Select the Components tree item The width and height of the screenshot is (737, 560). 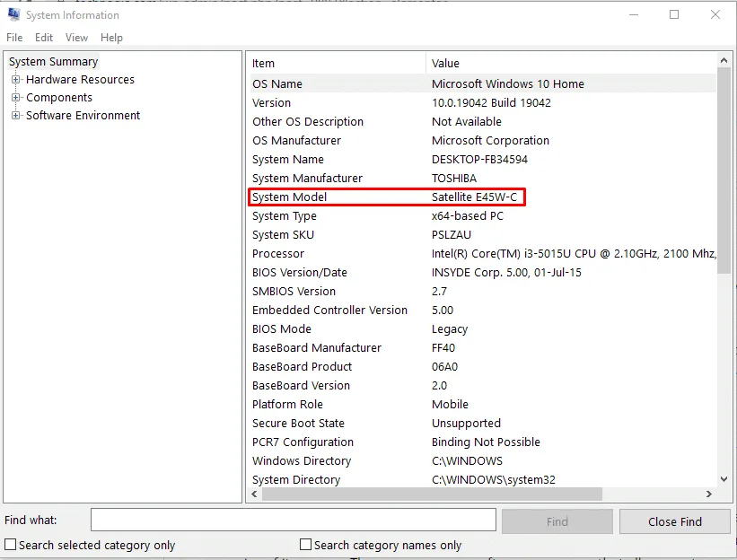[59, 97]
